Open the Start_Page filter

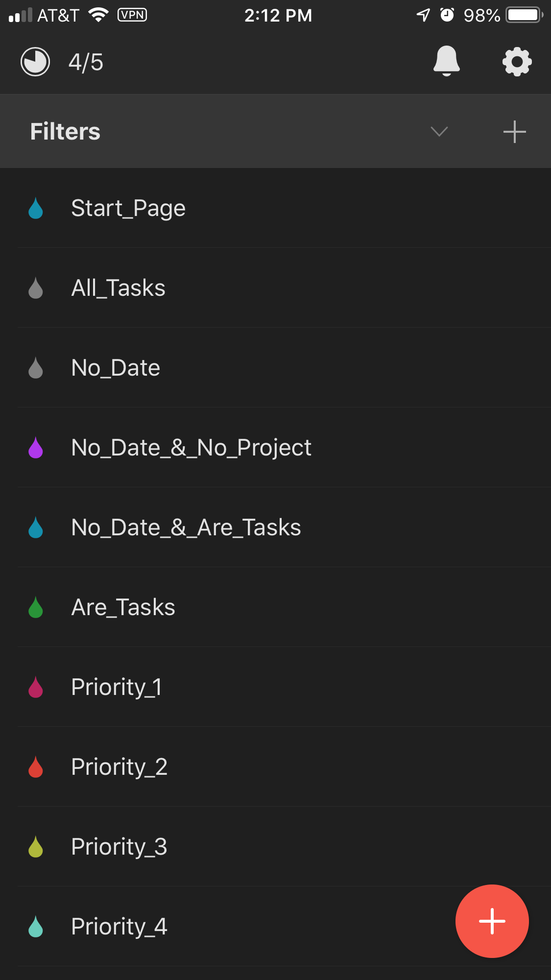click(275, 208)
